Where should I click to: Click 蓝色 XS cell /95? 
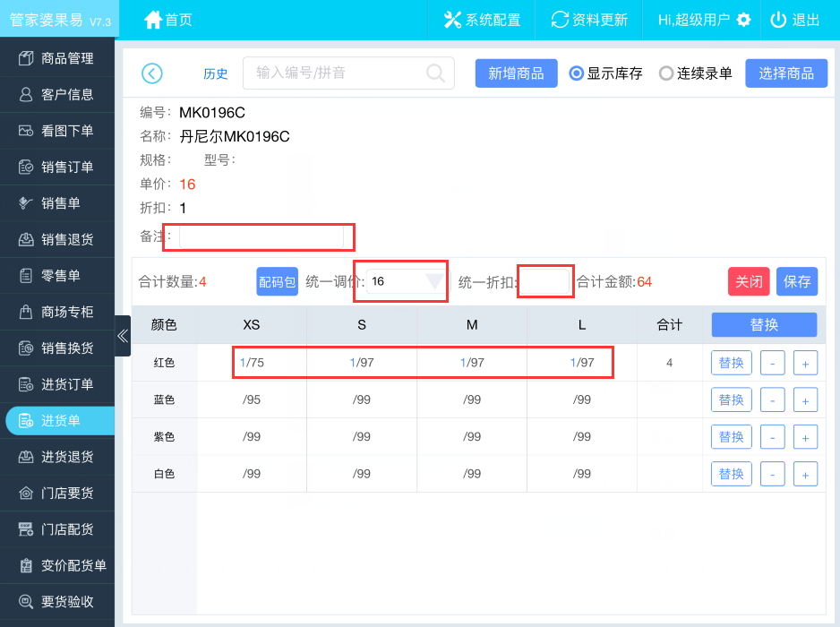click(252, 399)
